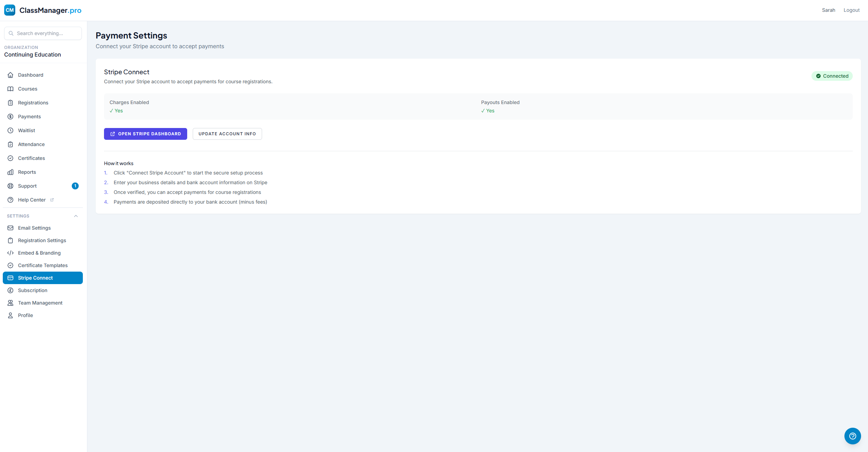Click the Support badge showing 1
Viewport: 868px width, 452px height.
(75, 186)
